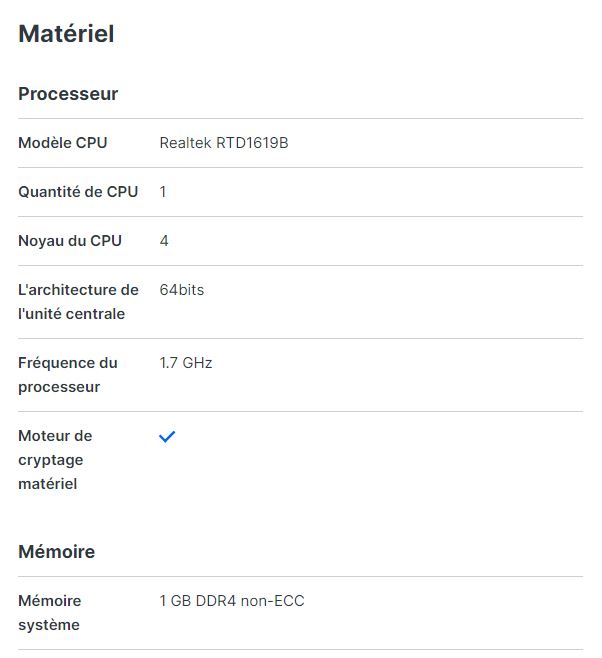Select the Mémoire système label
Image resolution: width=602 pixels, height=658 pixels.
pos(50,613)
